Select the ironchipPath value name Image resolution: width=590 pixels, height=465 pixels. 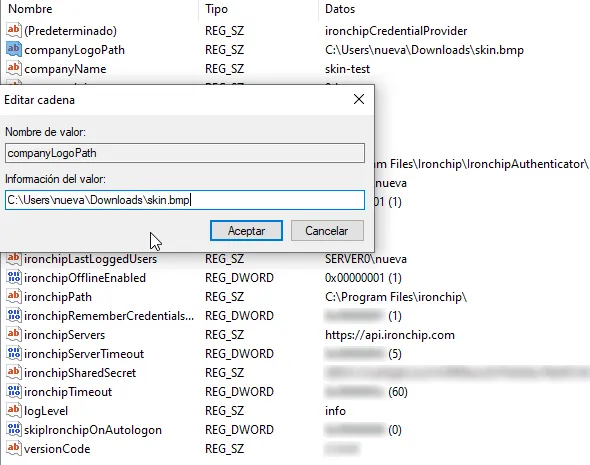tap(58, 297)
